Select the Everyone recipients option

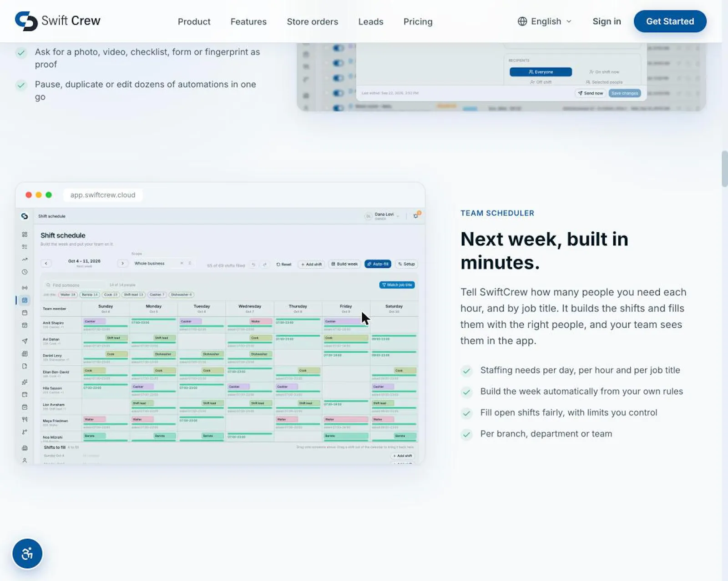(541, 72)
